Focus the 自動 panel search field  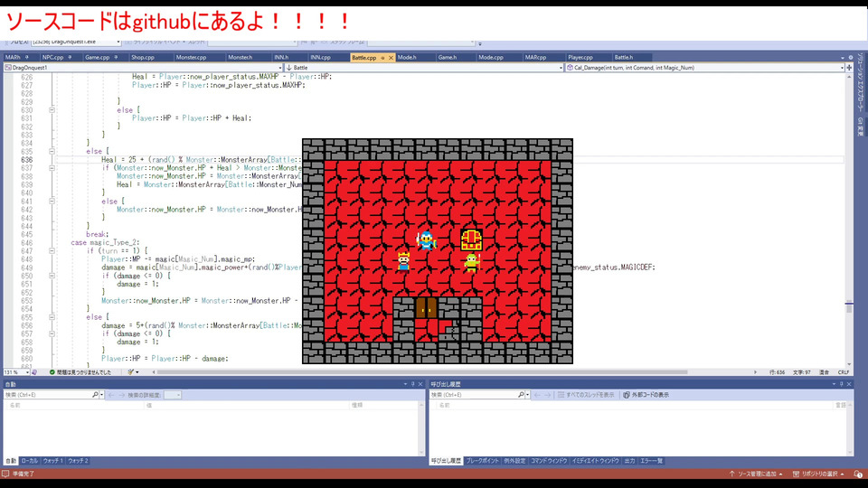click(48, 395)
